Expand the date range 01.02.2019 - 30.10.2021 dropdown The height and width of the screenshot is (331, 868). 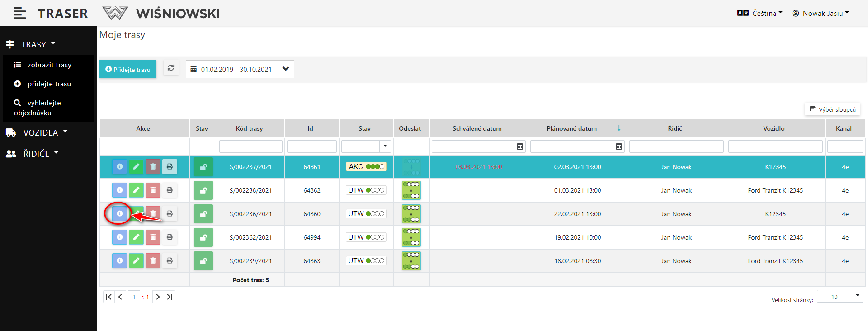(x=285, y=69)
